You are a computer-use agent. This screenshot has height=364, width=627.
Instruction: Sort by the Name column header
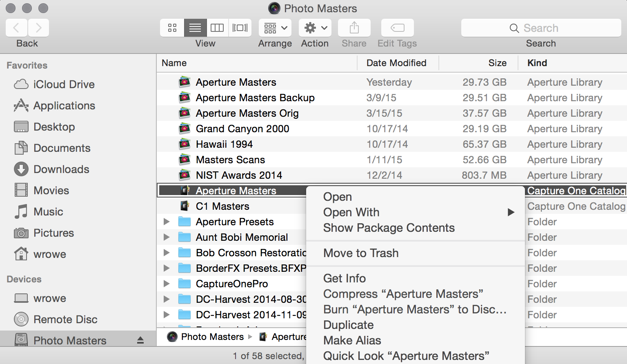click(256, 63)
